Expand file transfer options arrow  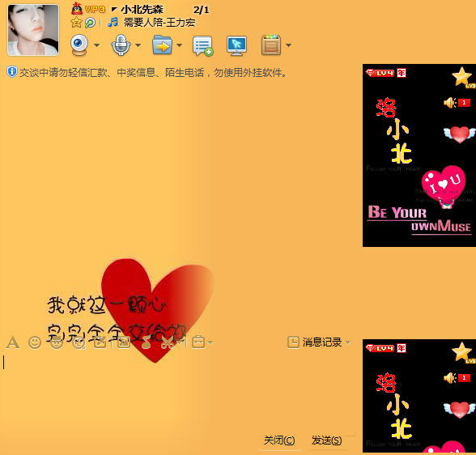pyautogui.click(x=179, y=45)
